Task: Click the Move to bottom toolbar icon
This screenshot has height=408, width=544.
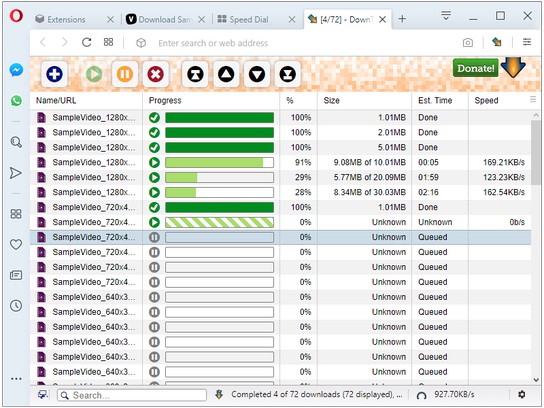Action: click(288, 74)
